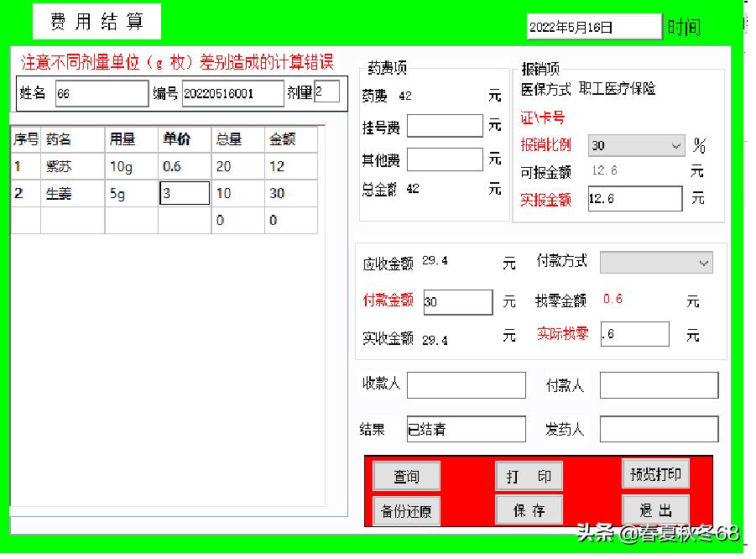Click the 结果 field showing 已结清

[466, 428]
